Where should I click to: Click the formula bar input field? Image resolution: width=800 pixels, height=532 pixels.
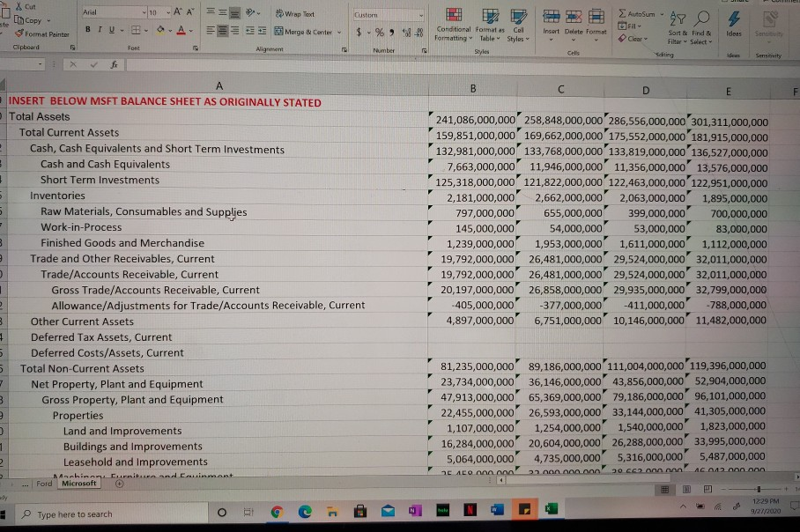tap(459, 65)
